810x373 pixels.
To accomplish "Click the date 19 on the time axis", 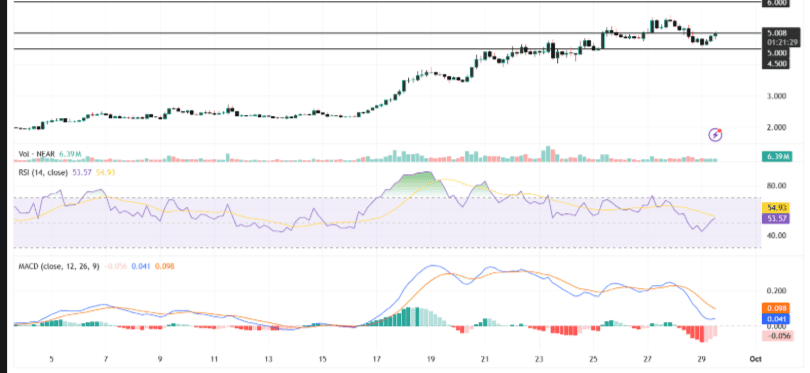I will tap(430, 359).
